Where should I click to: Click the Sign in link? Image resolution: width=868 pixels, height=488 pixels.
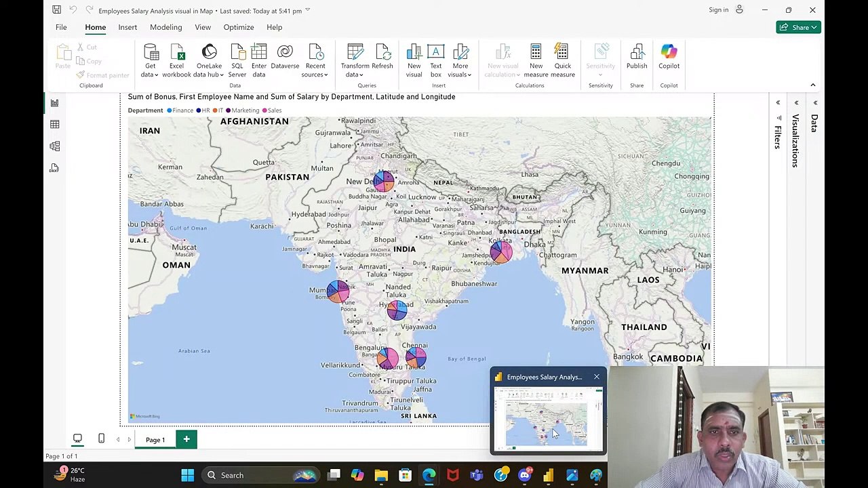(718, 9)
